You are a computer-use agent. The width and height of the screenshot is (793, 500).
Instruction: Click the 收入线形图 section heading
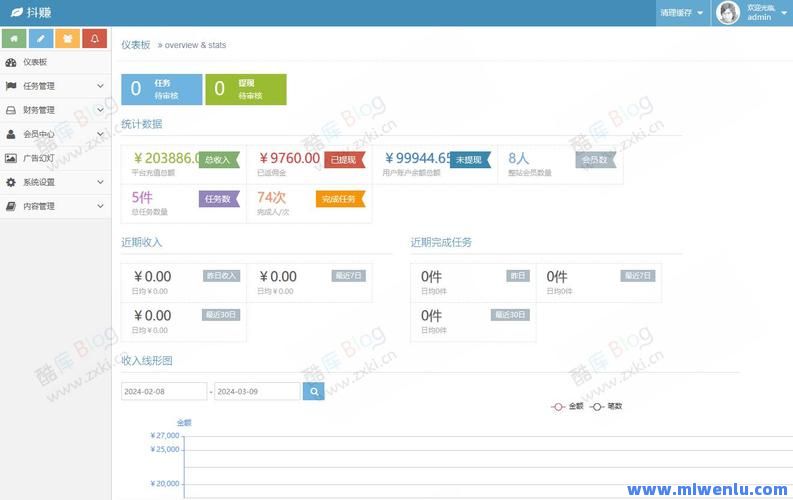point(147,360)
